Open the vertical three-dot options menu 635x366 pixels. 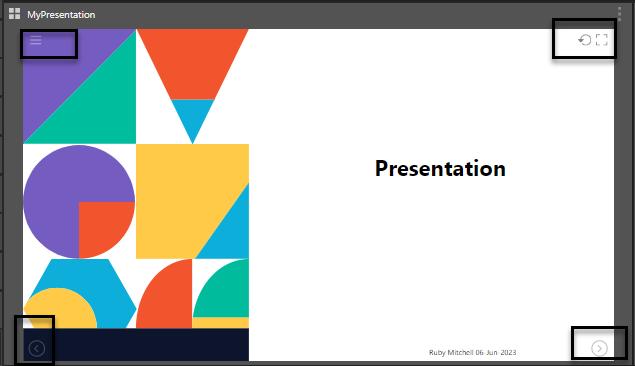[620, 13]
